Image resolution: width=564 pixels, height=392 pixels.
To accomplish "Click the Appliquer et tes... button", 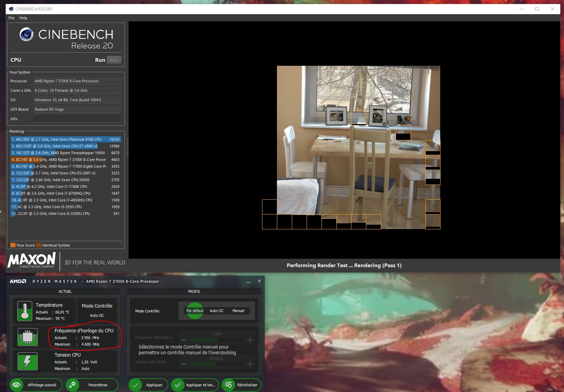I will coord(195,385).
